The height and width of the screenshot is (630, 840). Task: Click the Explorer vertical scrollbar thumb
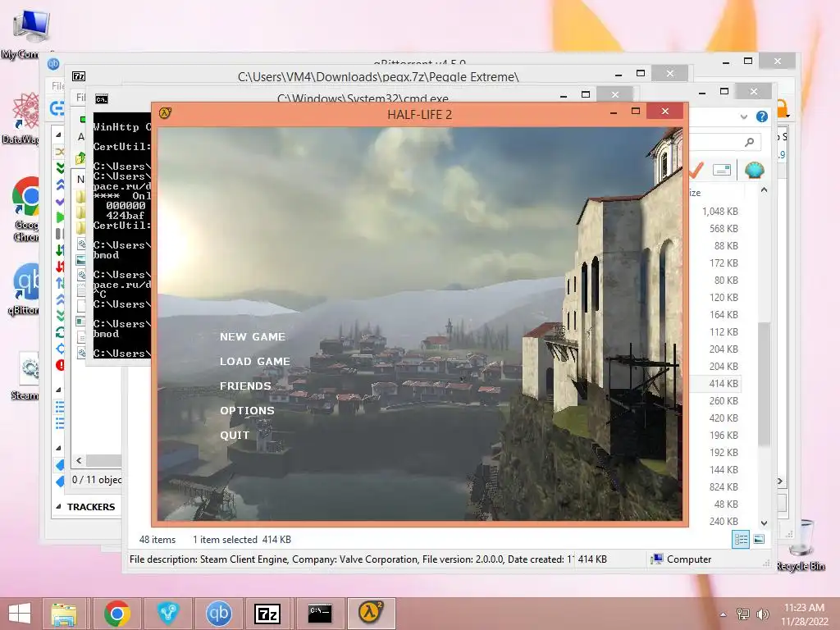tap(764, 383)
